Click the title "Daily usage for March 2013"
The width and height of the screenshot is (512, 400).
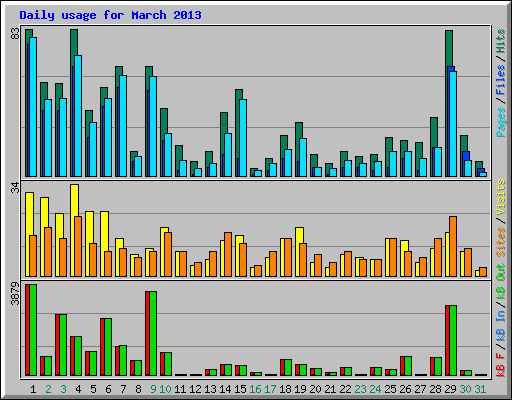[x=110, y=15]
